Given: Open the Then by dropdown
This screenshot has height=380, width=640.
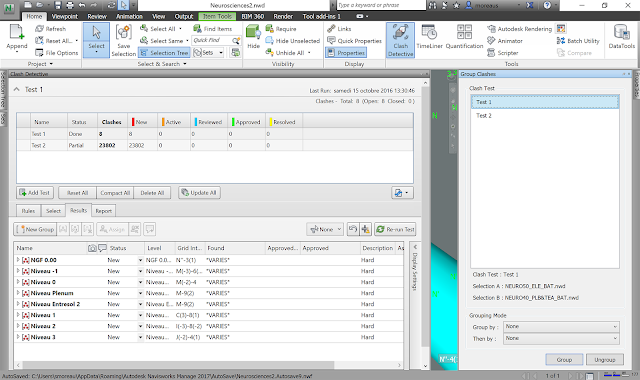Looking at the screenshot, I should [x=561, y=338].
